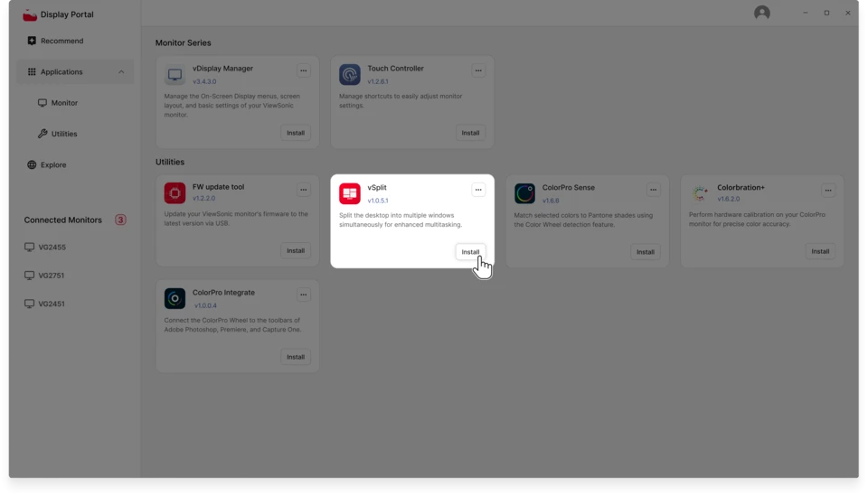868x496 pixels.
Task: Click ColorPro Integrate version v1.0.0.4
Action: (x=205, y=305)
